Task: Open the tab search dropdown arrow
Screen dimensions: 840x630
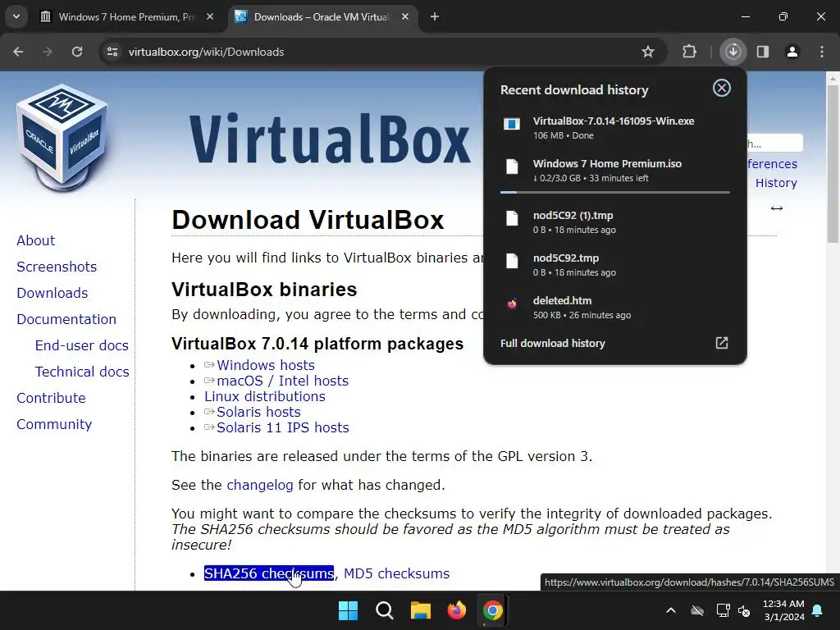Action: click(x=16, y=16)
